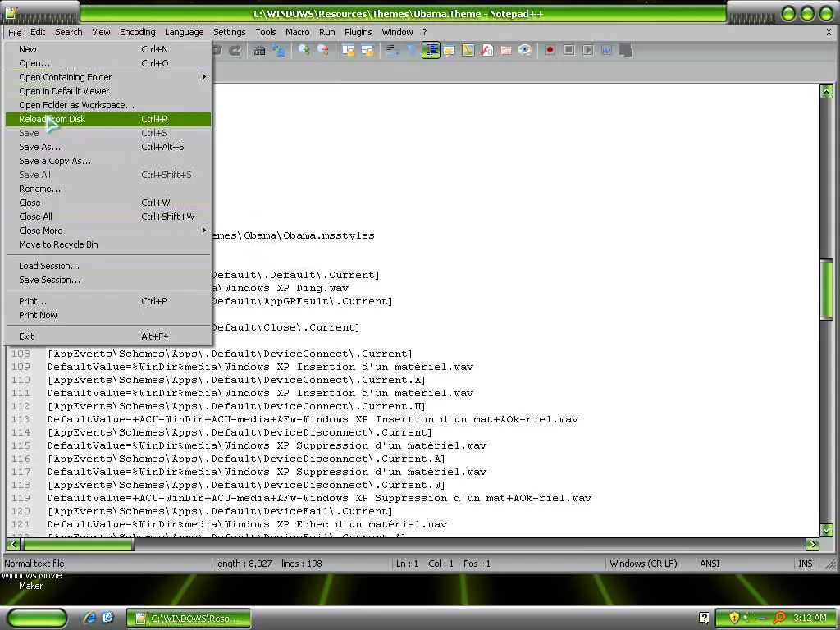Select Open Folder as Workspace... entry
This screenshot has height=630, width=840.
108,105
